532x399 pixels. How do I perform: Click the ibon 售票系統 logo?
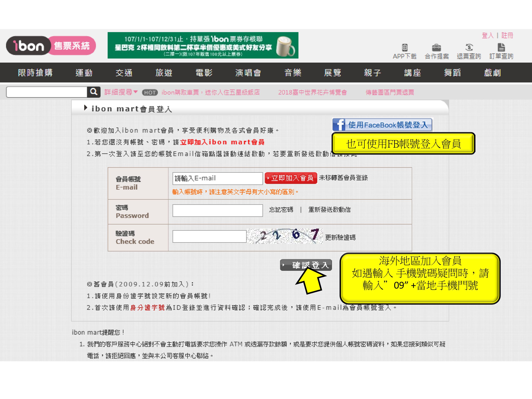51,46
